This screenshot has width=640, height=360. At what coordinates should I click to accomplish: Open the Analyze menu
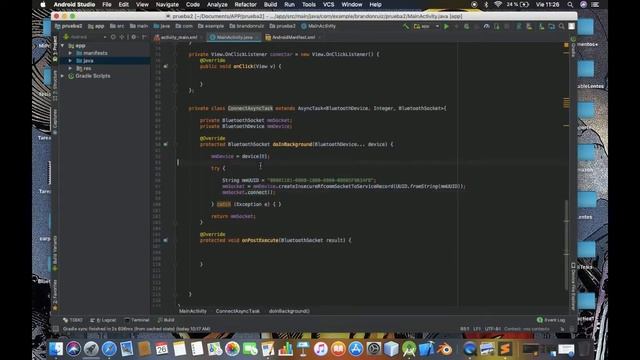coord(217,4)
